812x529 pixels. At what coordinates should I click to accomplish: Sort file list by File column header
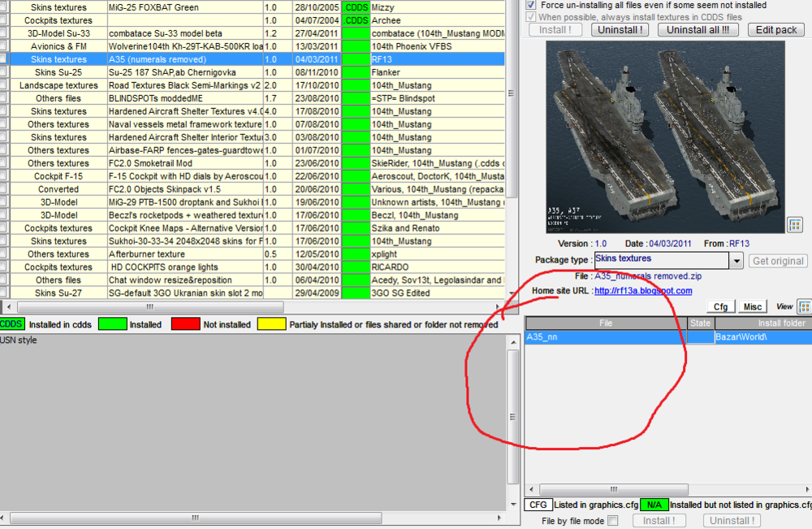pos(606,323)
